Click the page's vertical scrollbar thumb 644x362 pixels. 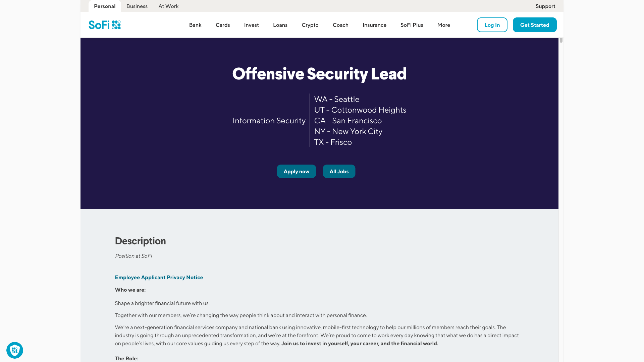pos(561,40)
